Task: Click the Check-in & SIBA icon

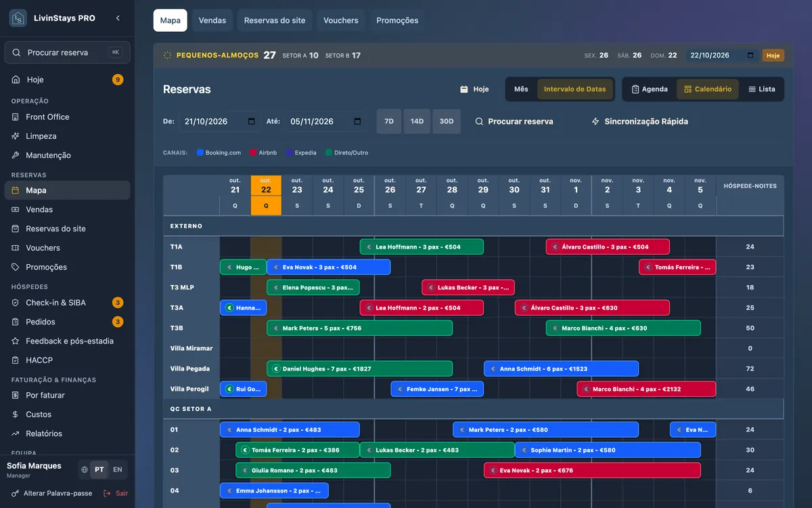Action: [x=16, y=303]
